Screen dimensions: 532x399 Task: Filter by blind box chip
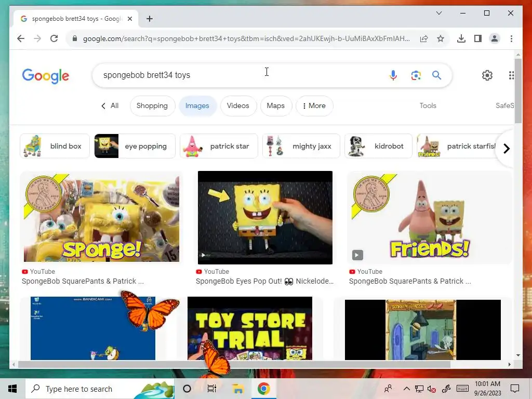55,146
